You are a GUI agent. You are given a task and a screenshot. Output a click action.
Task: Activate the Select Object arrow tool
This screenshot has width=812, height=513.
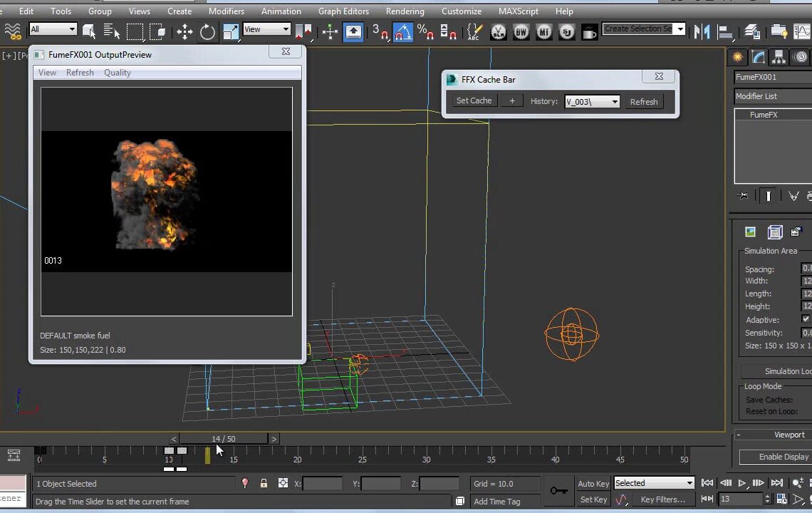tap(90, 31)
